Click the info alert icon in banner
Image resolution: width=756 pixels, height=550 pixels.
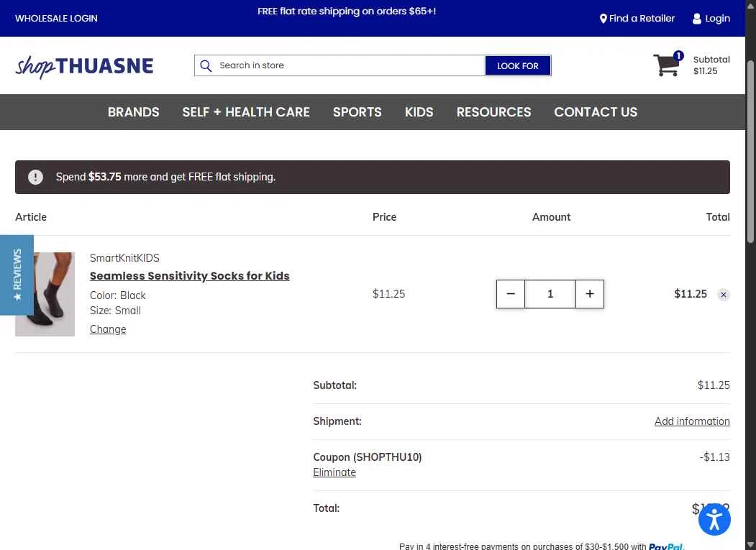[35, 177]
